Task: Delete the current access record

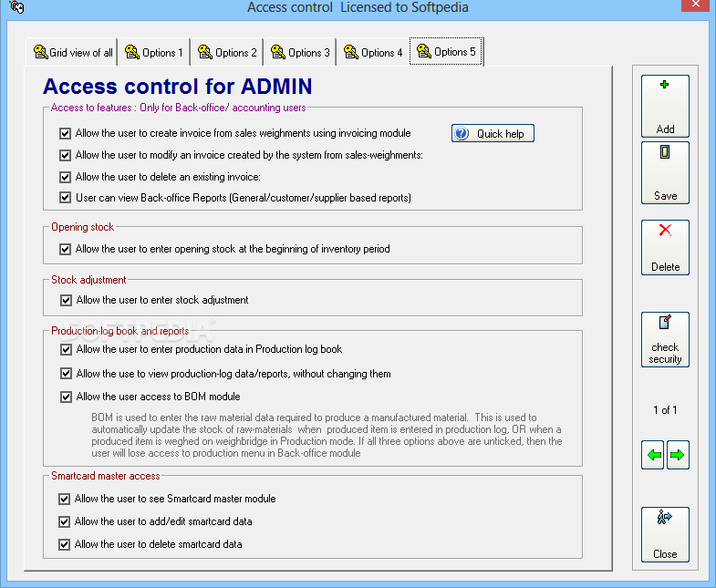Action: pos(665,247)
